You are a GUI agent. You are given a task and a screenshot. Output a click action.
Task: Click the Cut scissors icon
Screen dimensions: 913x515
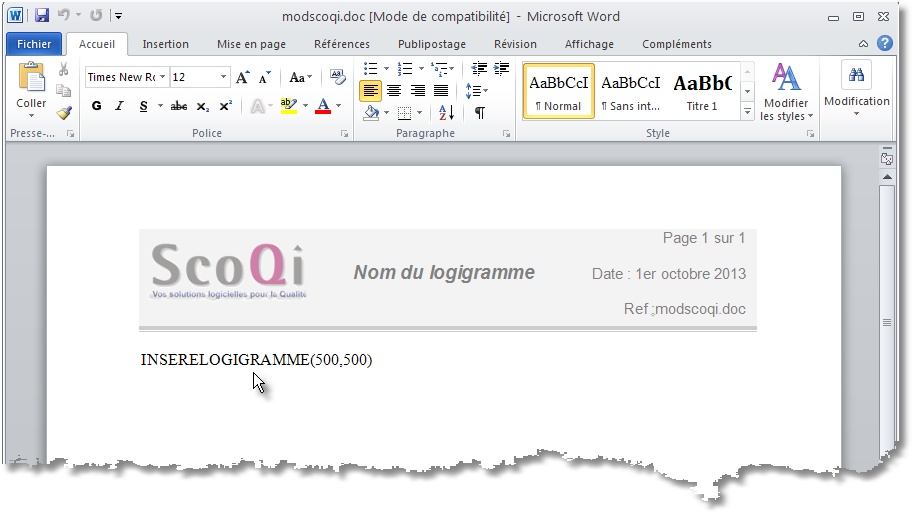click(63, 70)
